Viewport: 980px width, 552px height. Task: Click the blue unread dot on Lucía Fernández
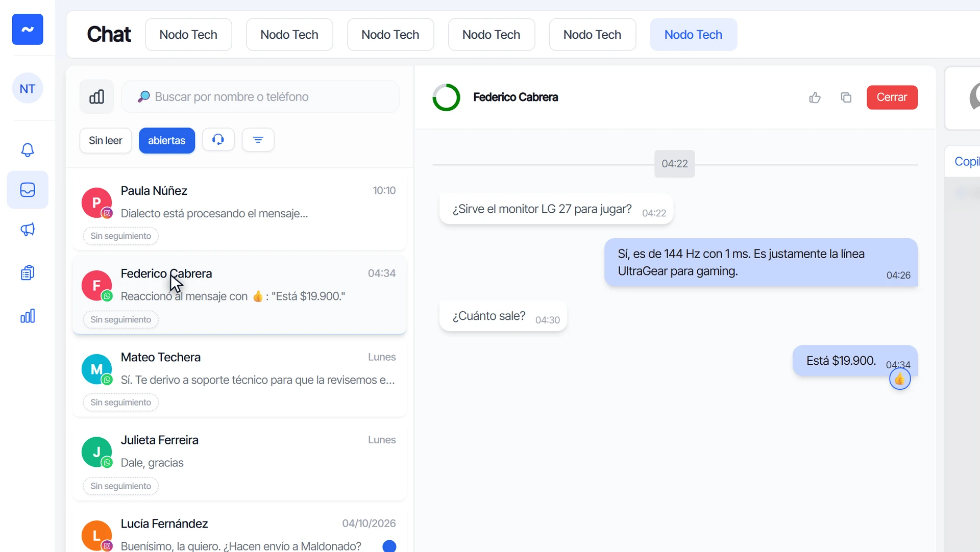coord(389,546)
